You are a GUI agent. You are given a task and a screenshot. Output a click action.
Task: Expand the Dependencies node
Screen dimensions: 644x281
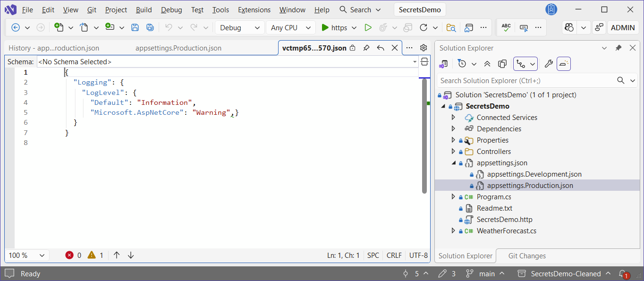click(453, 129)
